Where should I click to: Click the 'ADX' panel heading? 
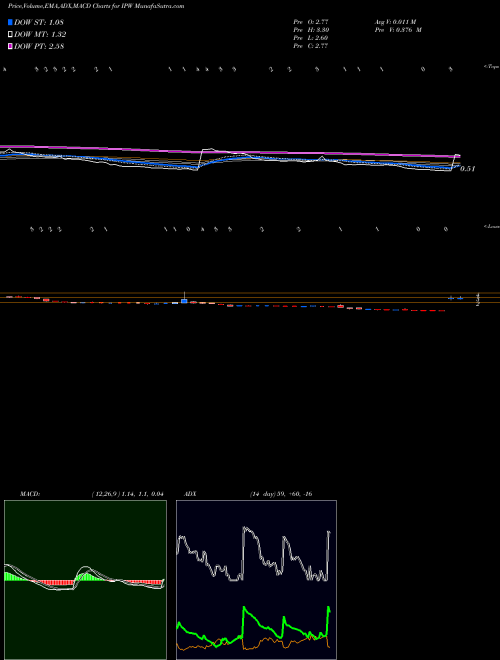pyautogui.click(x=190, y=494)
